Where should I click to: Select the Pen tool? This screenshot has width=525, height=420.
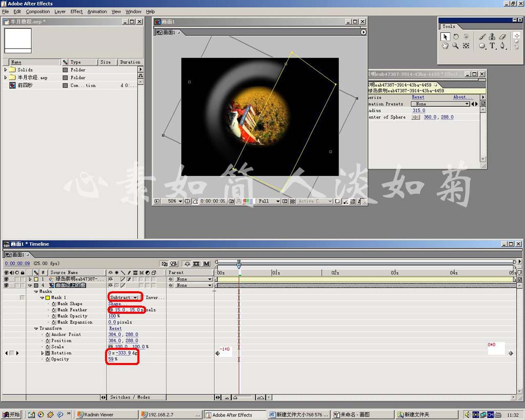coord(502,46)
